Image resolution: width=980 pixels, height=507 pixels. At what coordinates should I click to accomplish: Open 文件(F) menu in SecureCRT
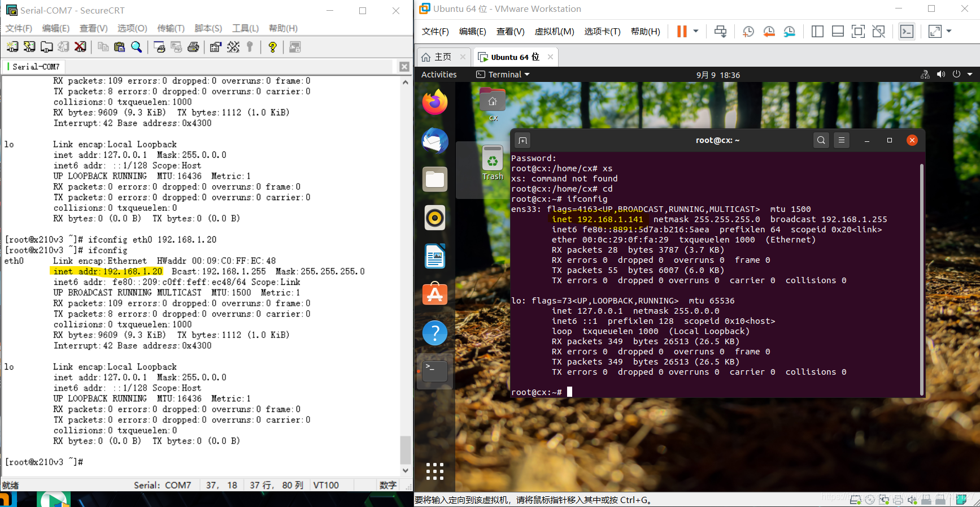tap(19, 28)
